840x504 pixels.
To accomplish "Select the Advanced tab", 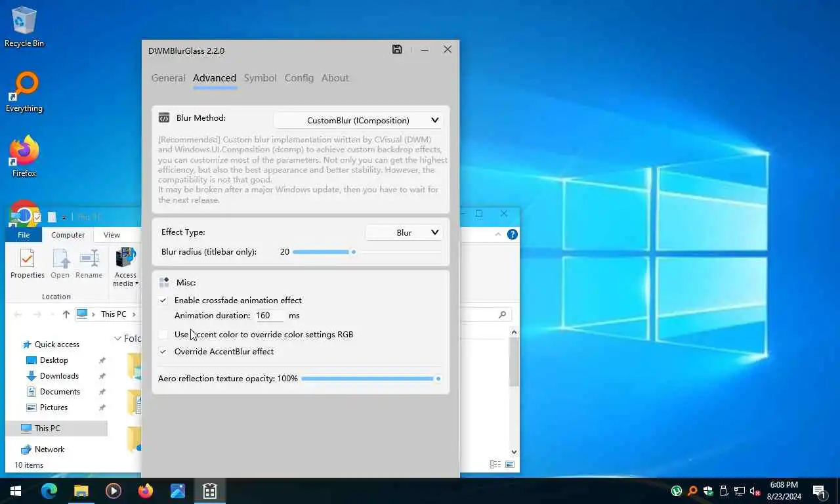I will (x=215, y=77).
